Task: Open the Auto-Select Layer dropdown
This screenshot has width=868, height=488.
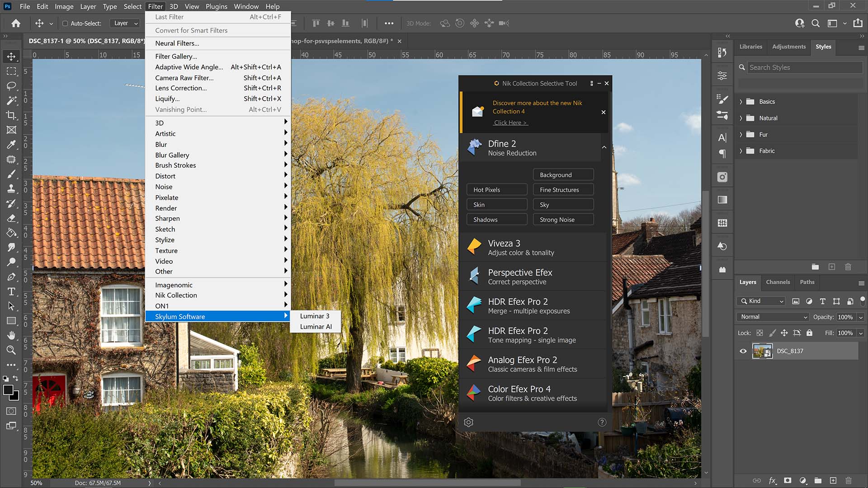Action: (125, 23)
